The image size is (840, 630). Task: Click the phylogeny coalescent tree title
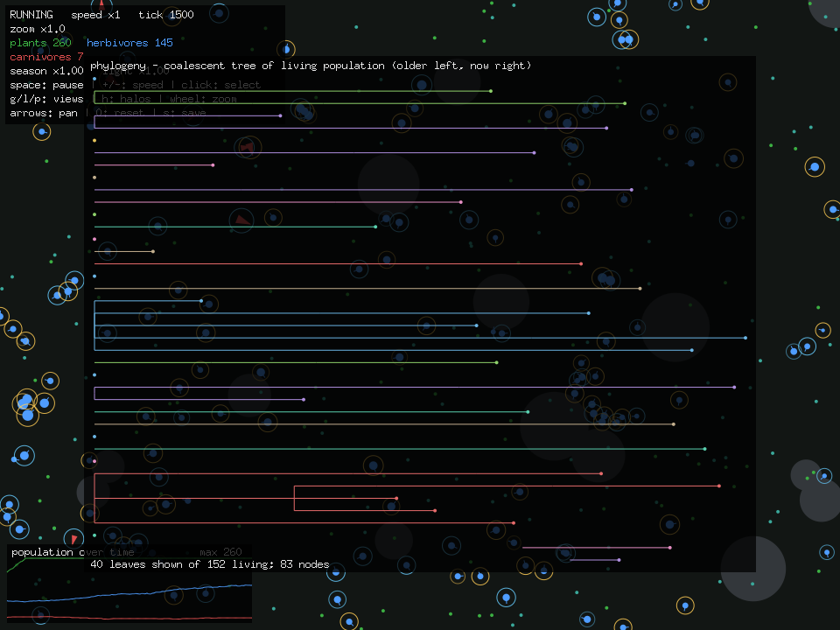[x=311, y=66]
